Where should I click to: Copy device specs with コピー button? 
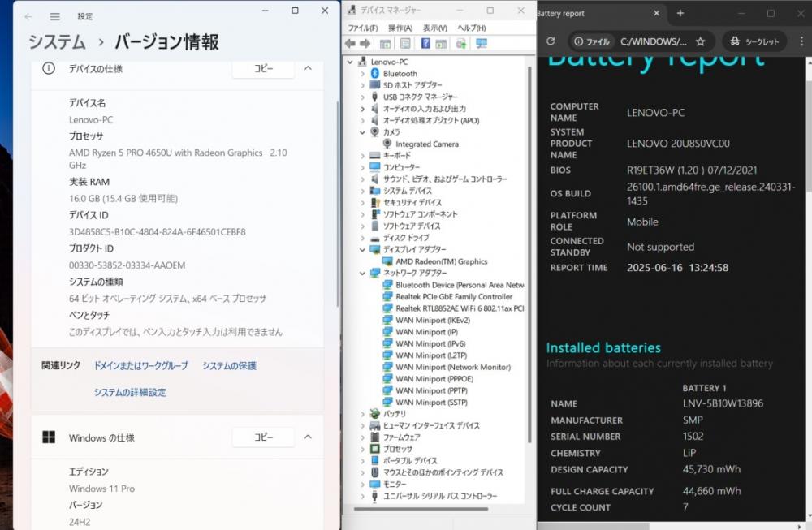[264, 68]
